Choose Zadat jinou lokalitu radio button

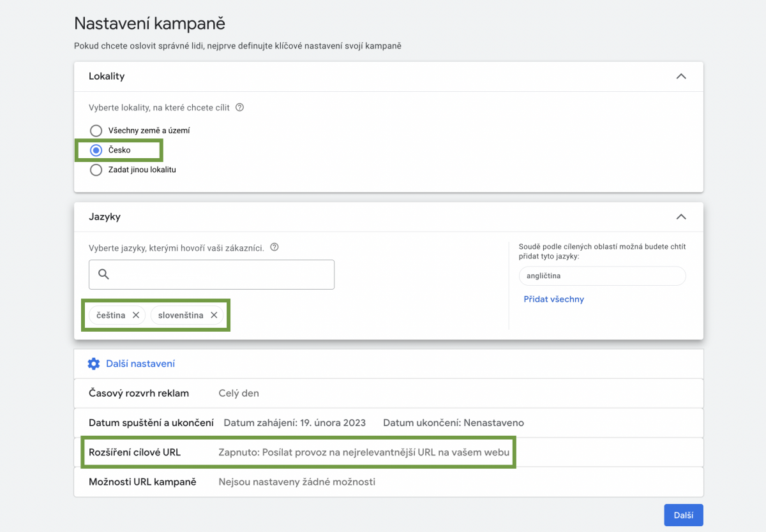point(96,170)
